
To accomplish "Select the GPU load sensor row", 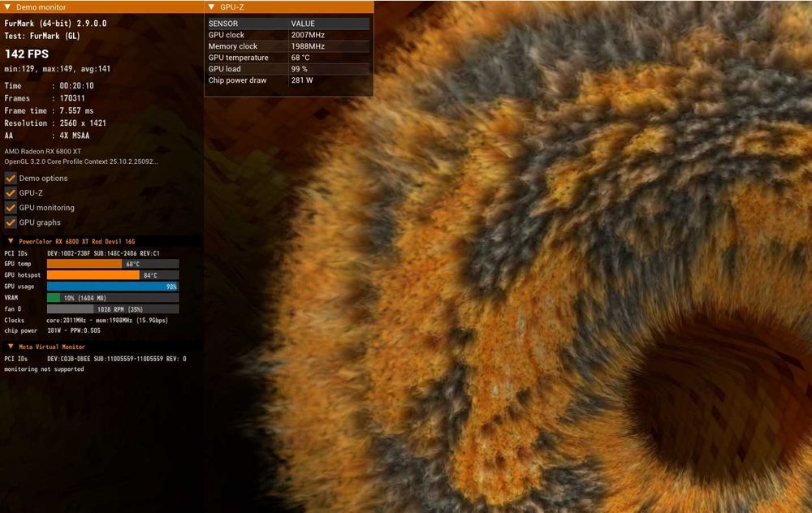I will pyautogui.click(x=288, y=69).
